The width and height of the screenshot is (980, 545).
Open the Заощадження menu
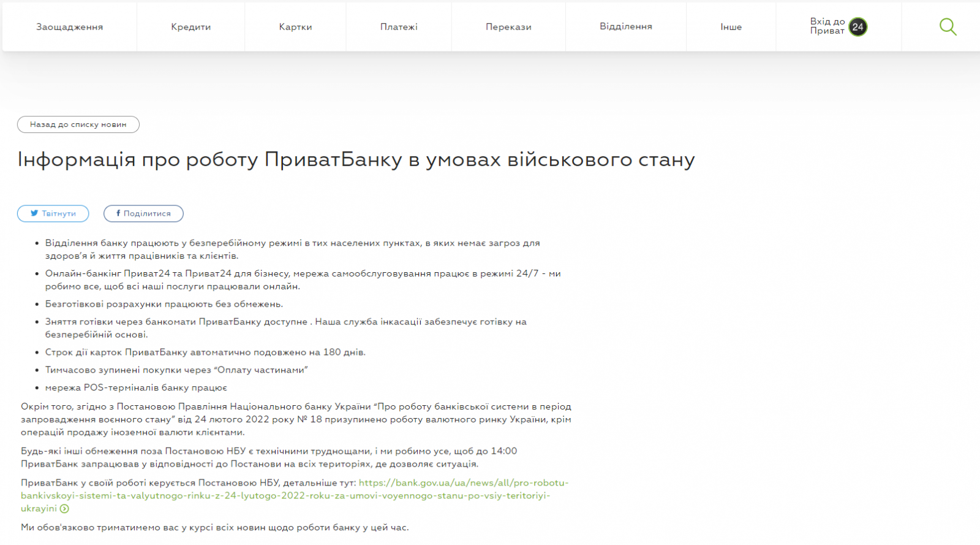point(69,26)
